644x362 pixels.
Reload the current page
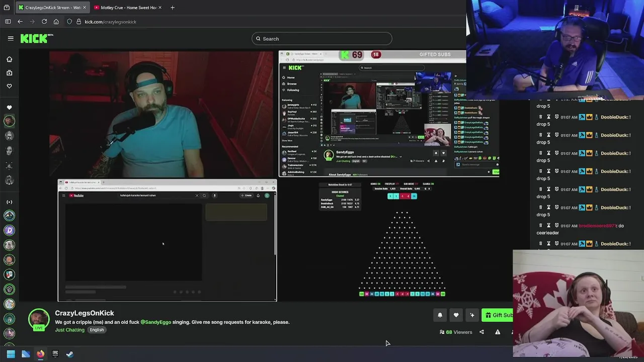click(44, 22)
